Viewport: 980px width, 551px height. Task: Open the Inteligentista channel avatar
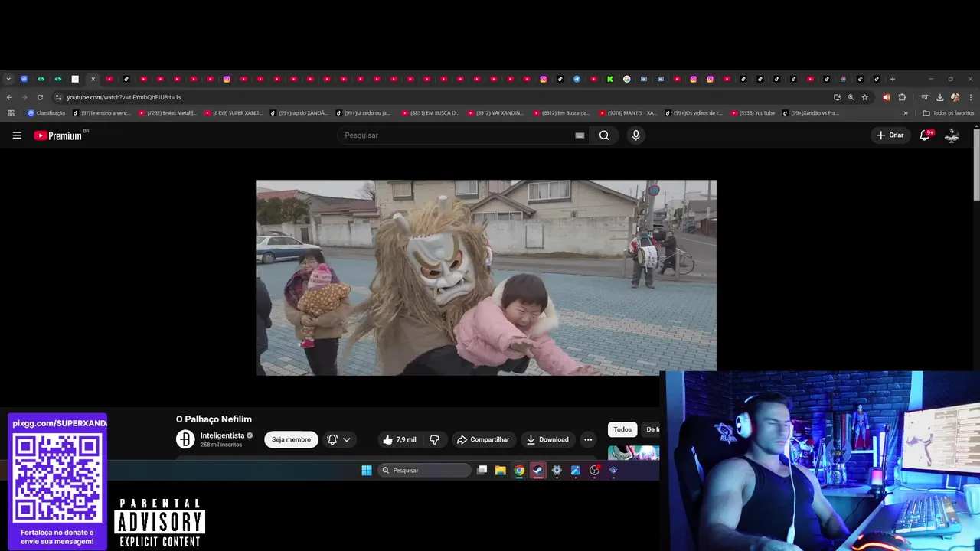(185, 439)
